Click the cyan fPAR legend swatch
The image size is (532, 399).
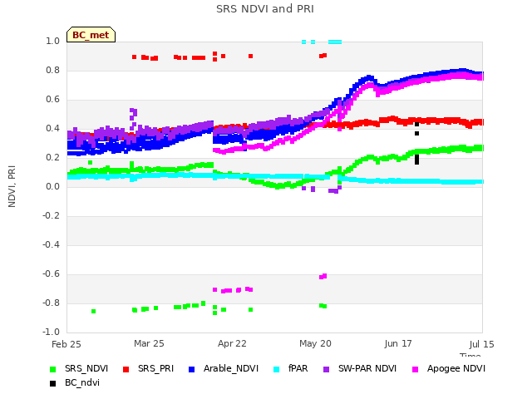click(277, 369)
